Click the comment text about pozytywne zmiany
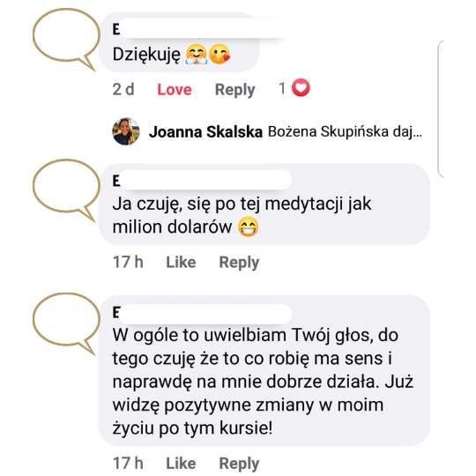The height and width of the screenshot is (476, 476). click(x=263, y=382)
